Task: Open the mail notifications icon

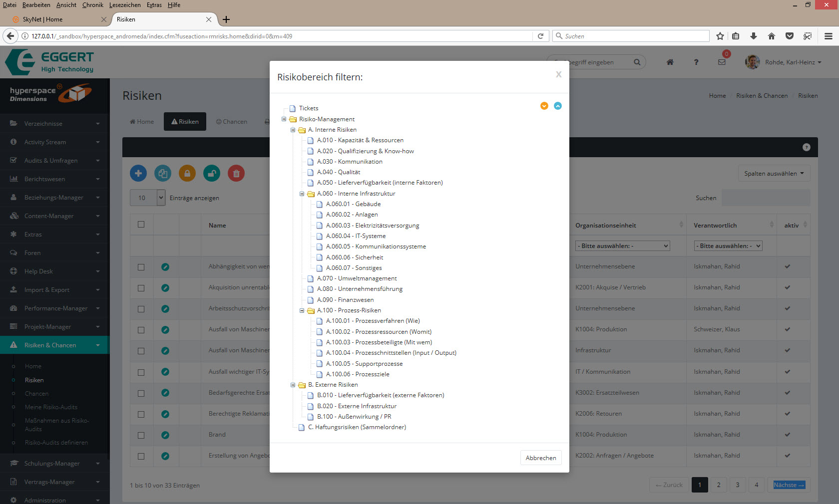Action: [x=722, y=62]
